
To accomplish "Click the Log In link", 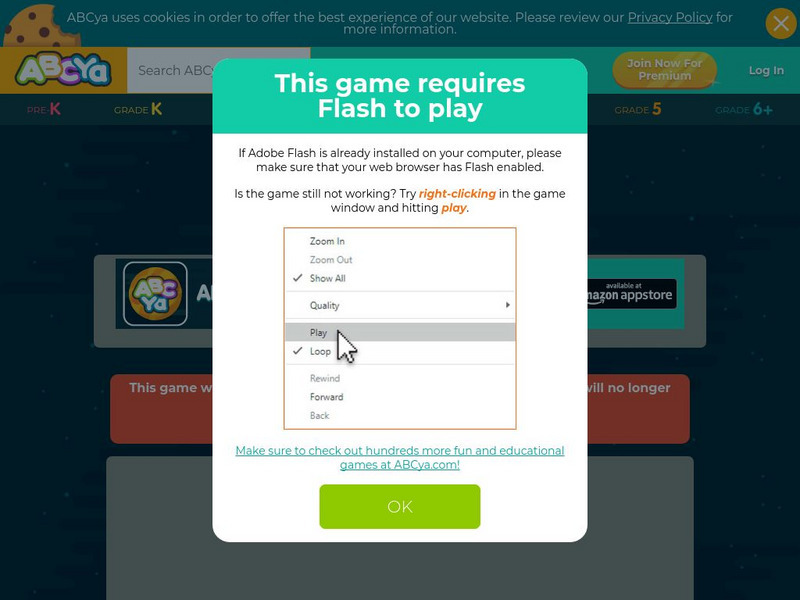I will tap(766, 70).
